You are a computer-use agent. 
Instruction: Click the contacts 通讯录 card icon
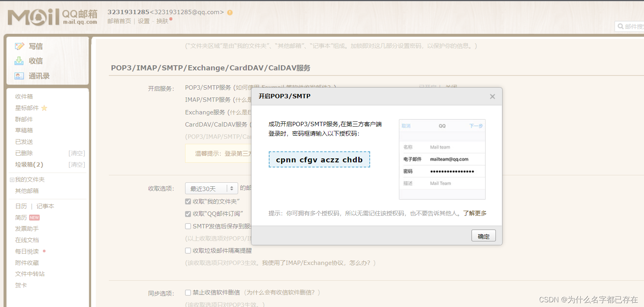click(x=19, y=76)
